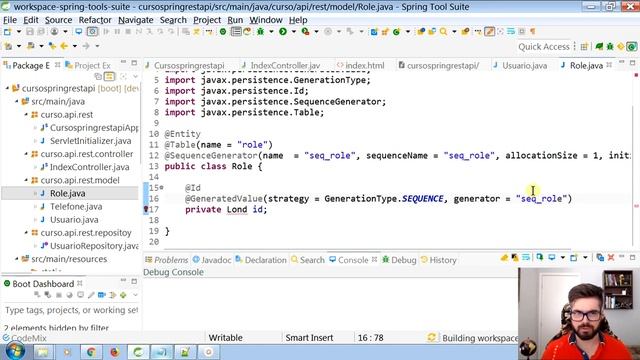Screen dimensions: 640x360
Task: Click the refresh icon next to Building workspace
Action: [x=431, y=338]
